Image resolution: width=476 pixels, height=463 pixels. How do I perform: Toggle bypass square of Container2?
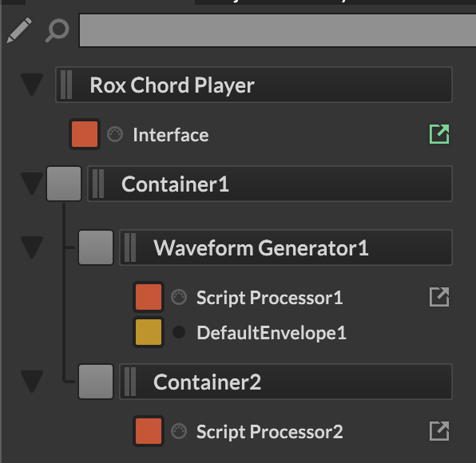pyautogui.click(x=96, y=382)
